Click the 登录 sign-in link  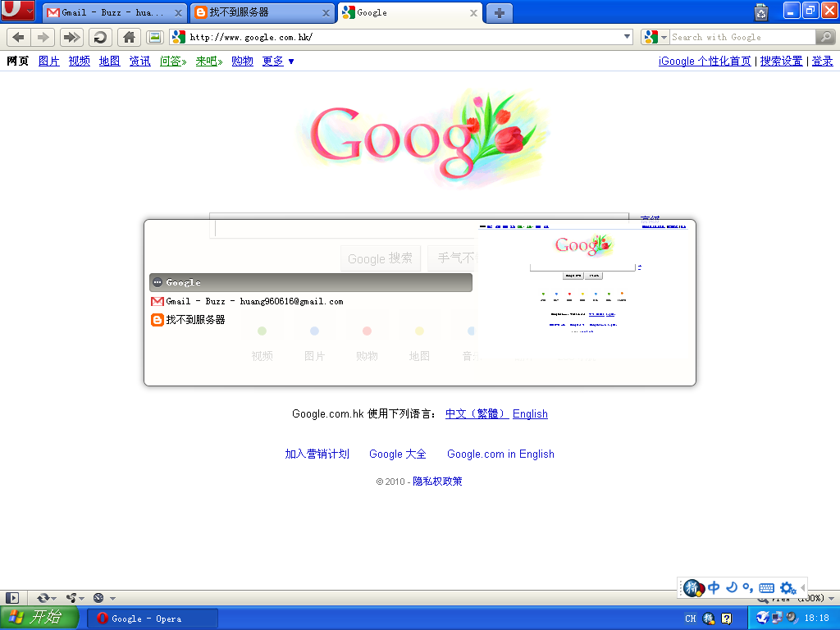point(822,61)
